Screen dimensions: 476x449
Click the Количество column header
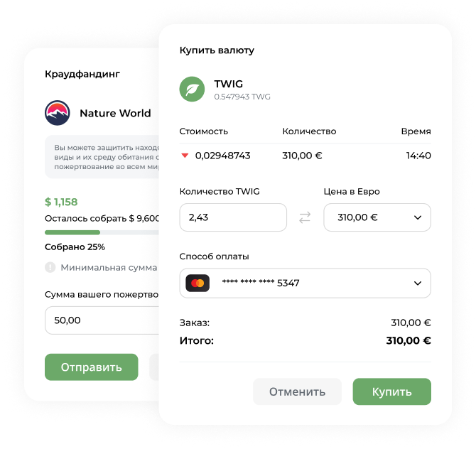(309, 131)
